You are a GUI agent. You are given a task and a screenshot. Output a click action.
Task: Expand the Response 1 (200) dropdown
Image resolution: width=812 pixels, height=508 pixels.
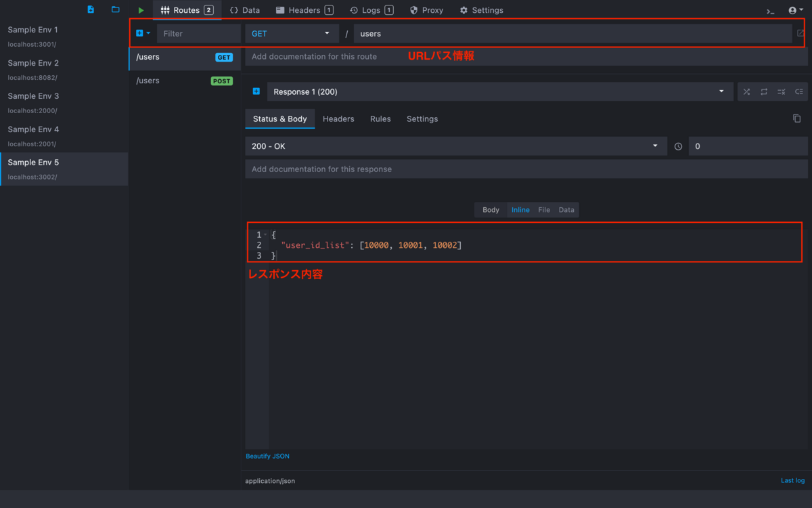[499, 91]
